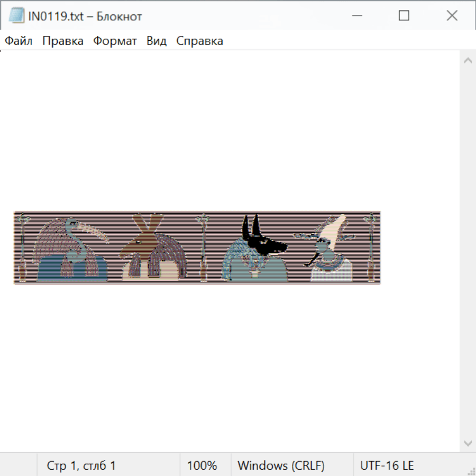This screenshot has width=476, height=476.
Task: Open the Файл menu
Action: tap(19, 41)
